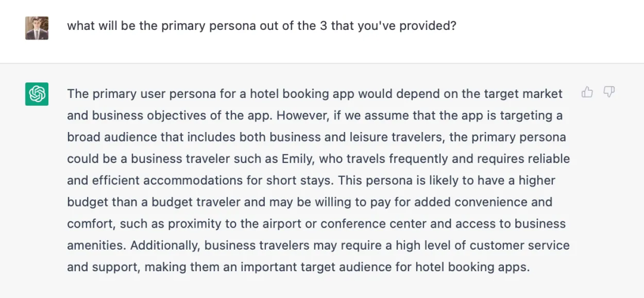Click the green ChatGPT logo icon

pyautogui.click(x=37, y=94)
